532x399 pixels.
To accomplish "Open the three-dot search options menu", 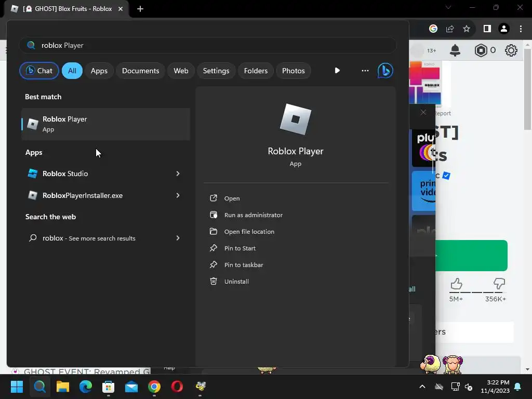I will 365,71.
